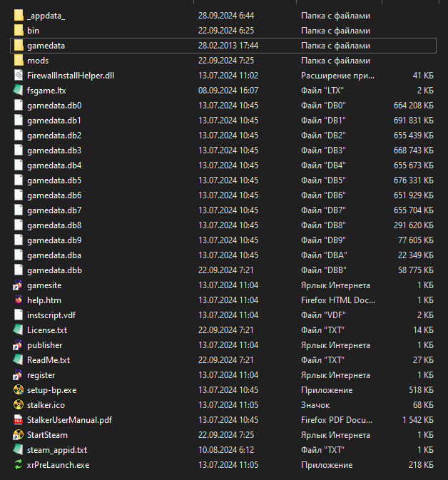Image resolution: width=448 pixels, height=480 pixels.
Task: Select the file name gamedata.db6
Action: click(54, 195)
